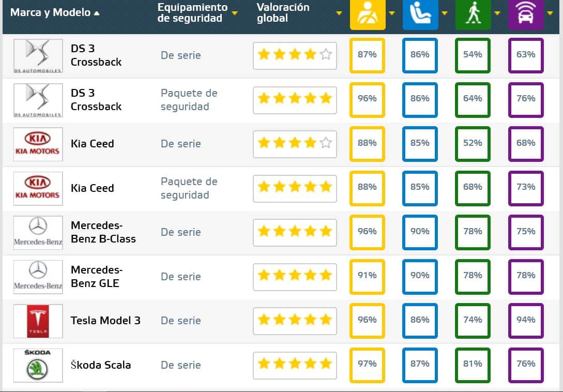This screenshot has height=392, width=563.
Task: Sort by Marca y Modelo column header
Action: pyautogui.click(x=51, y=12)
